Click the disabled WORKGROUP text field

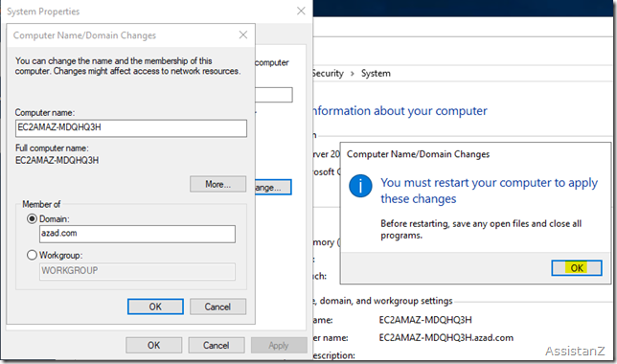(x=137, y=271)
